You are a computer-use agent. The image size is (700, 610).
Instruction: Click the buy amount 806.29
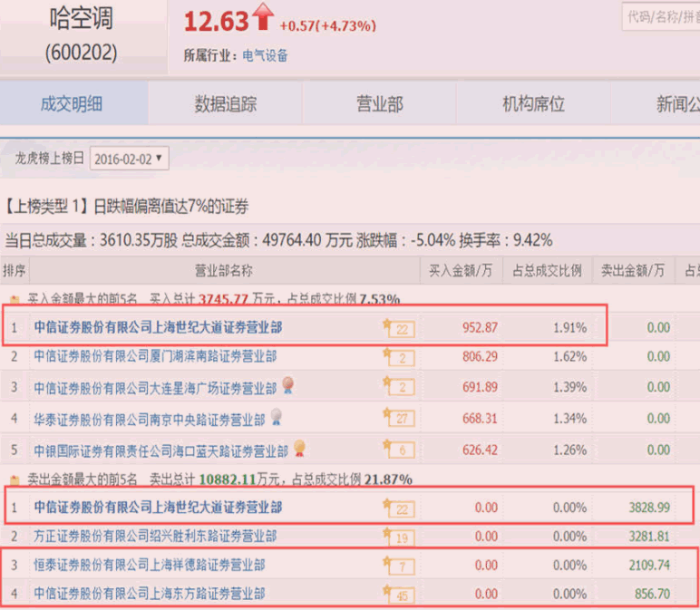[480, 356]
